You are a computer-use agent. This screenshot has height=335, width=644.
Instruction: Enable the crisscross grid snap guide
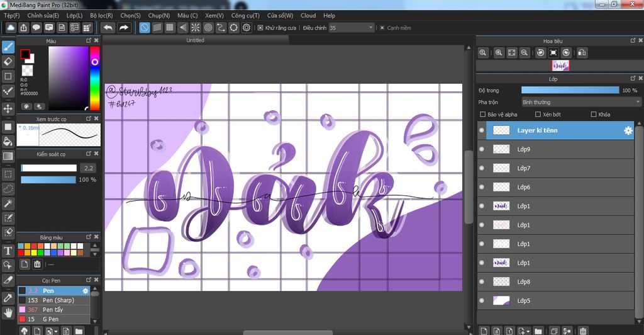point(170,28)
